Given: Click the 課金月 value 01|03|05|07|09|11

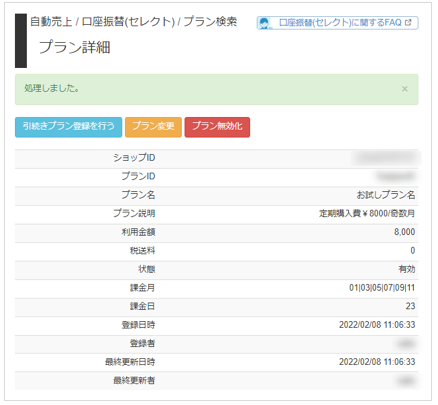Looking at the screenshot, I should (x=382, y=288).
